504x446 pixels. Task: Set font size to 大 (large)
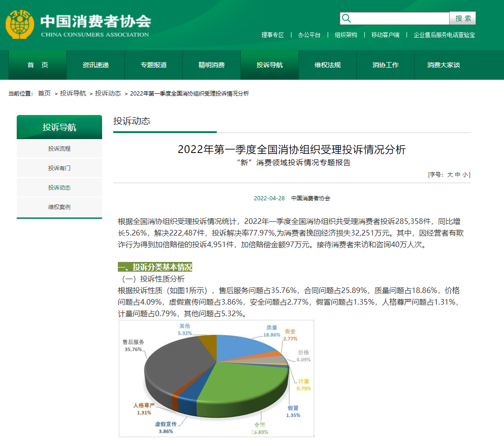tap(450, 175)
